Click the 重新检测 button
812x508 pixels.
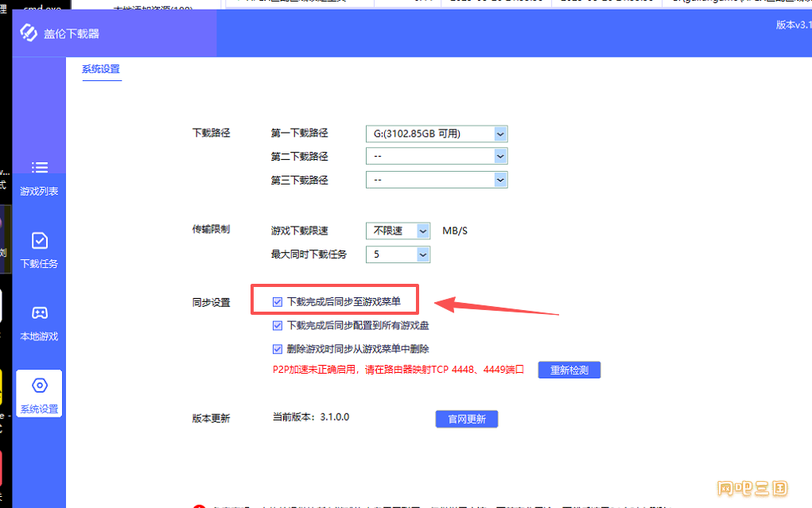[x=569, y=370]
